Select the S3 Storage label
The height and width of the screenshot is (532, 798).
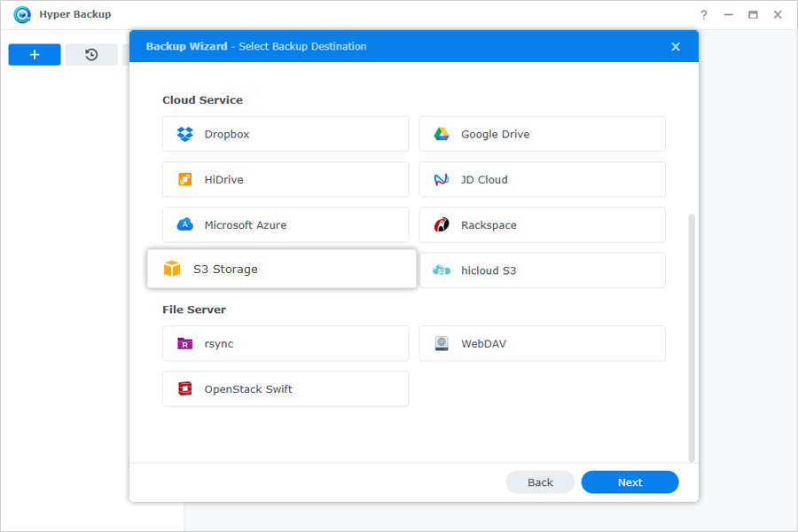point(225,270)
